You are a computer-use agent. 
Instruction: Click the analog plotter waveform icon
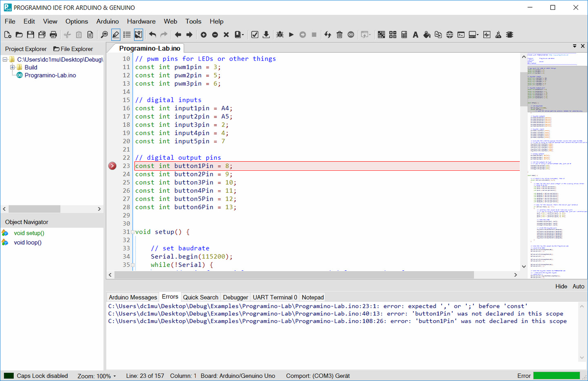coord(487,35)
